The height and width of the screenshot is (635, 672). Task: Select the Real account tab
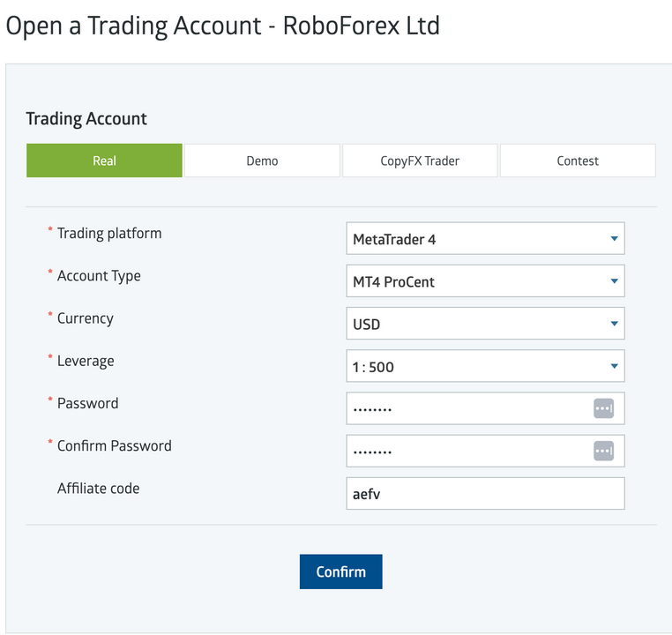tap(104, 161)
